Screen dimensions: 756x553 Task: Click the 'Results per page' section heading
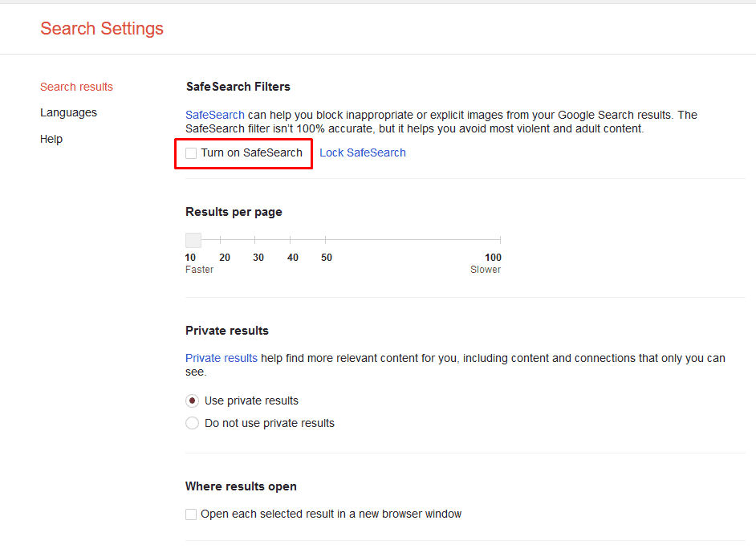(234, 212)
